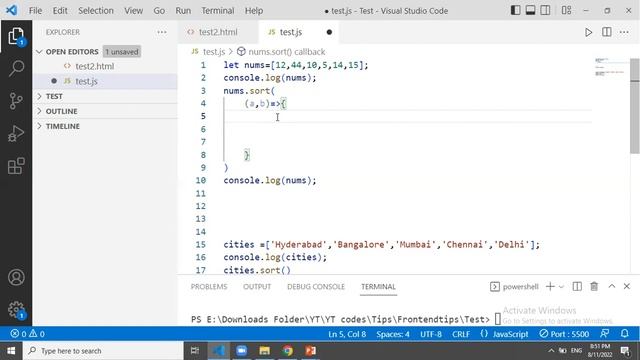Image resolution: width=640 pixels, height=360 pixels.
Task: Click feedback icon in status bar
Action: point(604,334)
